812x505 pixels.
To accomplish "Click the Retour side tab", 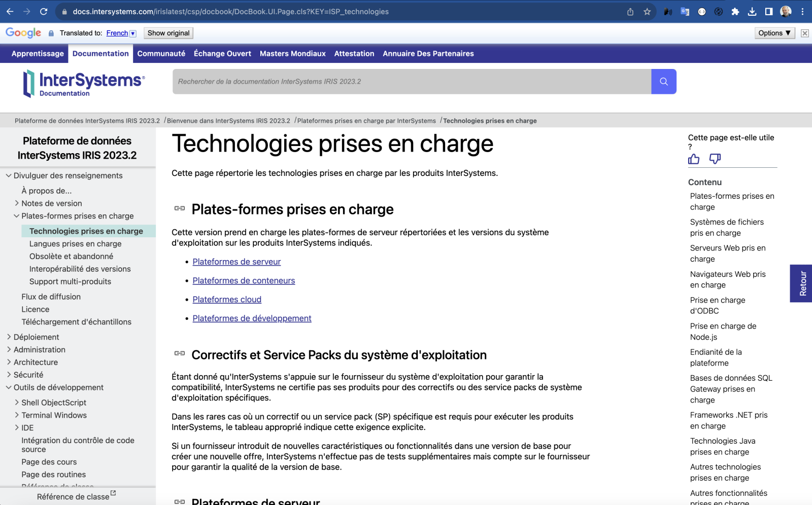I will point(802,283).
